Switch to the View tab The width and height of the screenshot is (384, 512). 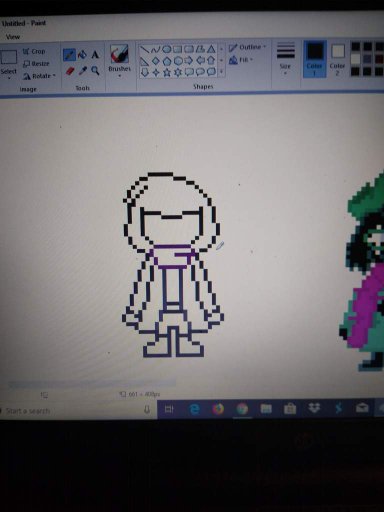pos(13,37)
